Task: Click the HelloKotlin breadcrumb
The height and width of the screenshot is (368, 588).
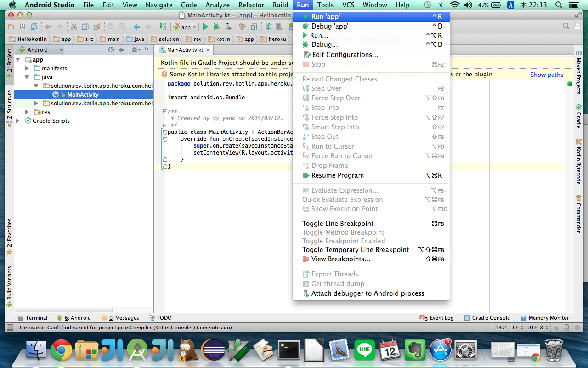Action: [x=28, y=39]
